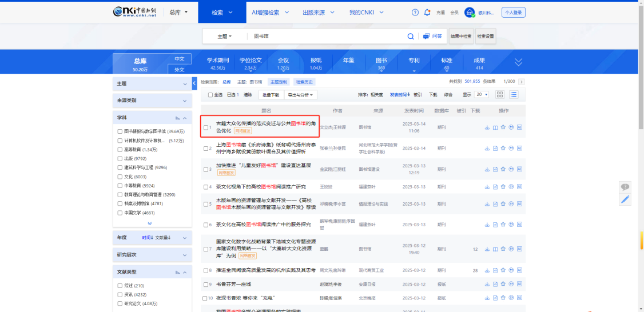Open the AI增强检索 menu
This screenshot has height=312, width=644.
coord(271,13)
